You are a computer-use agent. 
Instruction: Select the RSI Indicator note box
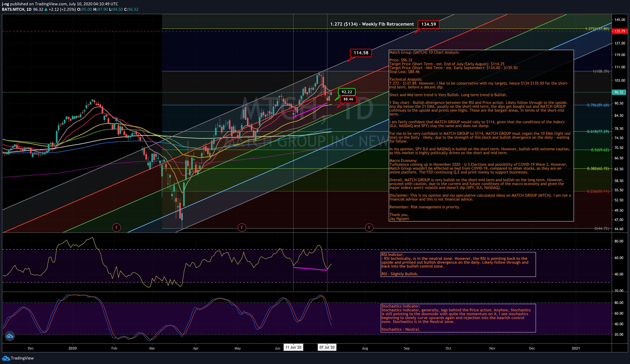coord(458,264)
